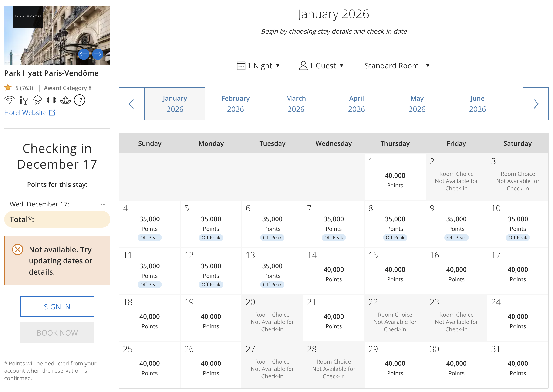Click the fitness dumbbell amenity icon

click(x=51, y=100)
